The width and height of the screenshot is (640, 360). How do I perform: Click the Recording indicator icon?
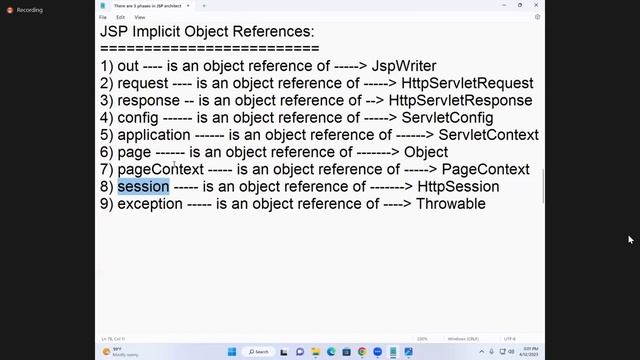pos(10,10)
